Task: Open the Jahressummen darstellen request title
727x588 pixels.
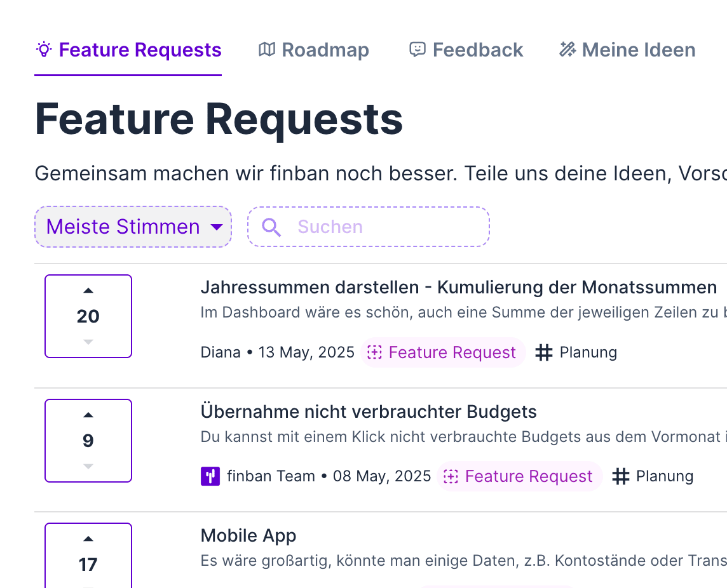Action: pos(458,288)
